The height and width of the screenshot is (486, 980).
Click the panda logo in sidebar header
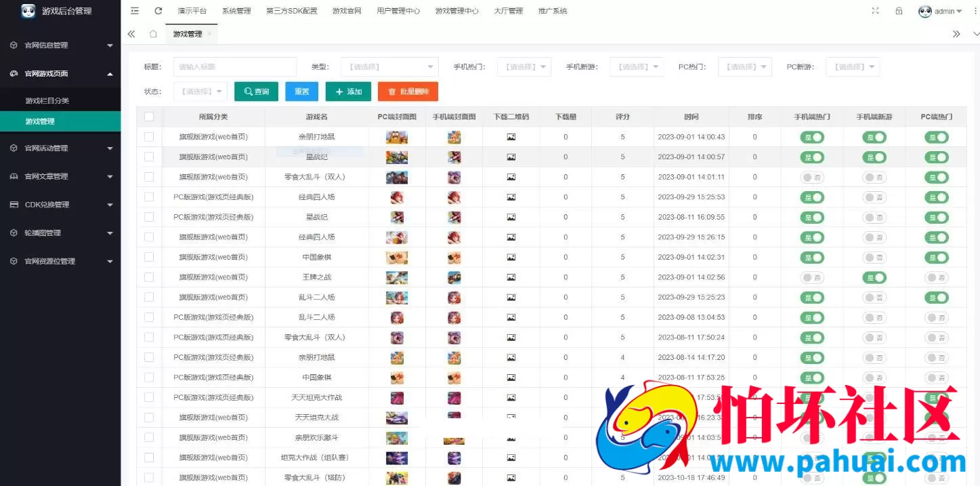tap(28, 11)
